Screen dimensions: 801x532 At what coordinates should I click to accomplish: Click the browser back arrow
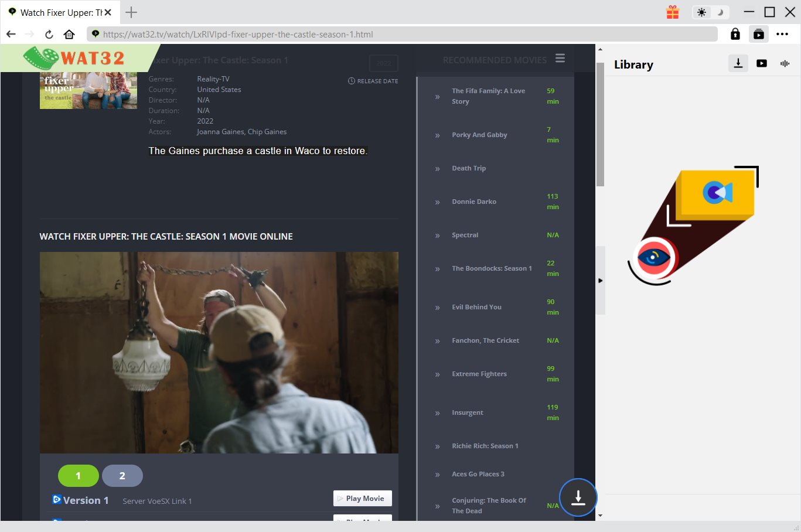click(x=11, y=34)
